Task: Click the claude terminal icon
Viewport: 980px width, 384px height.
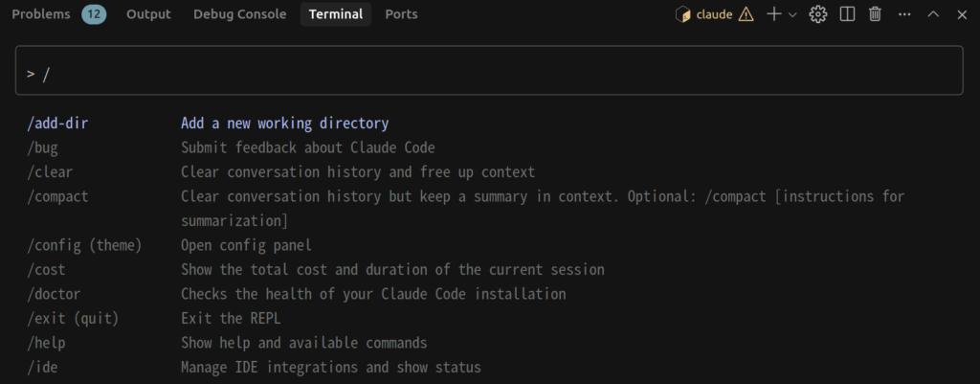Action: click(x=682, y=14)
